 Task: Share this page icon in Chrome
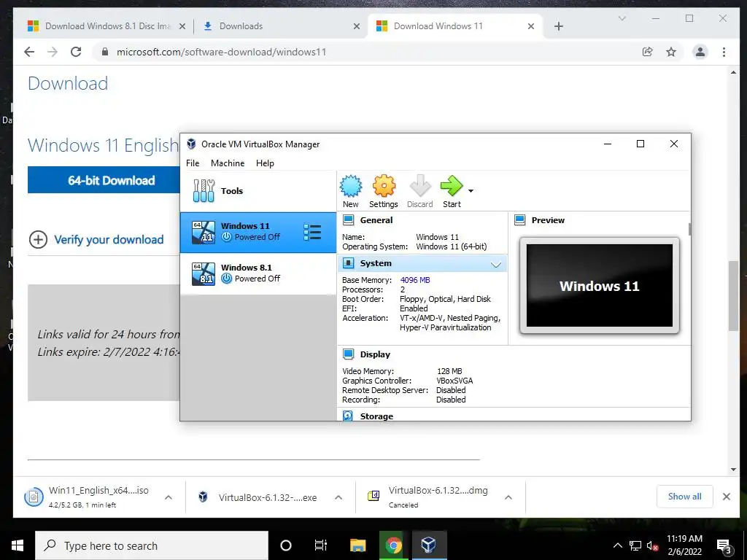(x=648, y=52)
